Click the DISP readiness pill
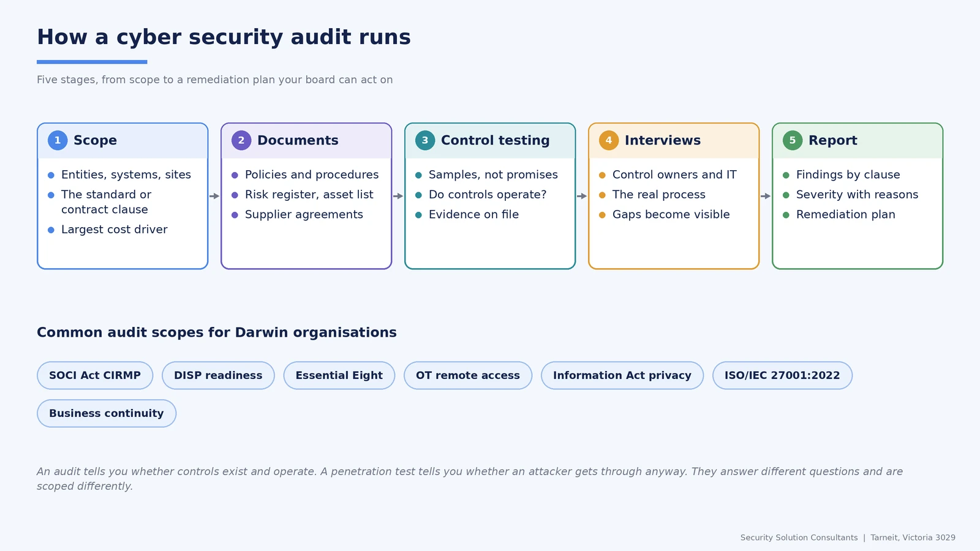The height and width of the screenshot is (551, 980). (218, 375)
